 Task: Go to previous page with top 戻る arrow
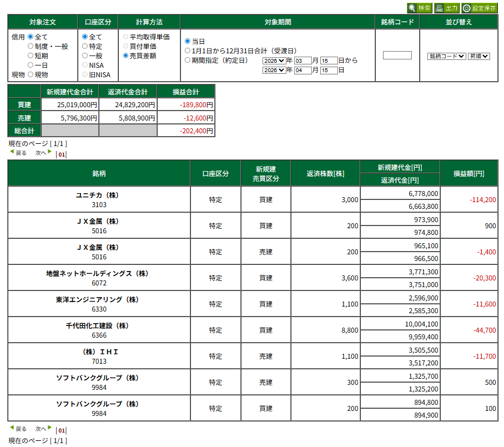18,153
